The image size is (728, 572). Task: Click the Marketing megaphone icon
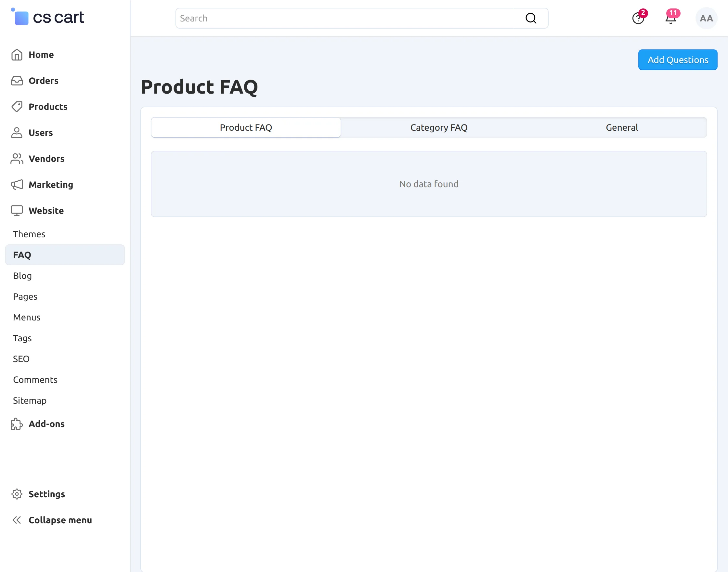pos(17,185)
